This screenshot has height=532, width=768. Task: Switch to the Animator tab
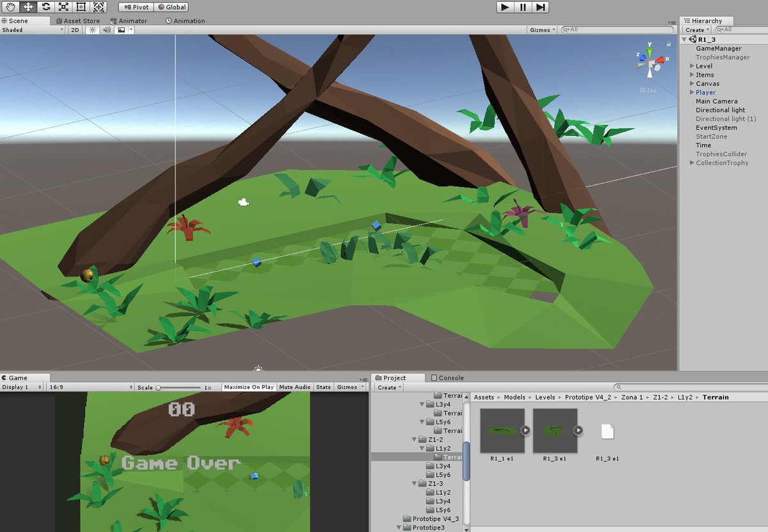[x=128, y=20]
